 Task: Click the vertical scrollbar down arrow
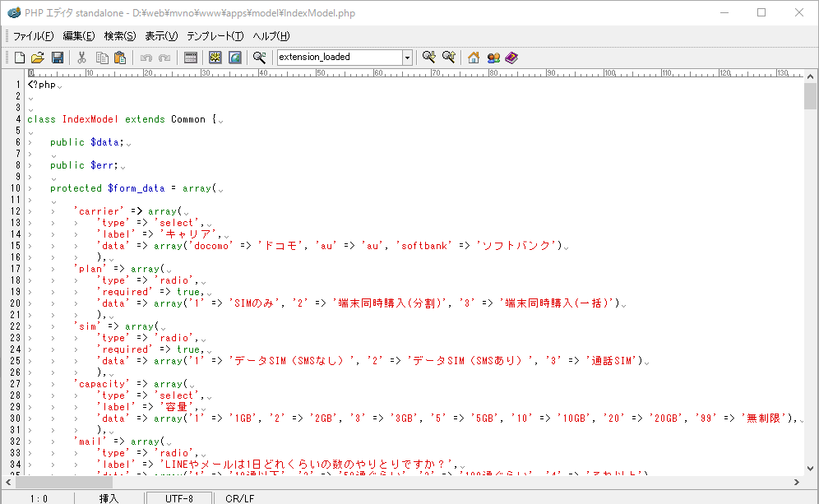[x=810, y=469]
